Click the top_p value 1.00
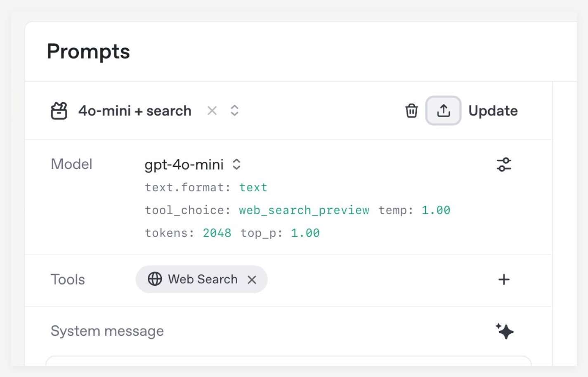588x377 pixels. tap(305, 233)
